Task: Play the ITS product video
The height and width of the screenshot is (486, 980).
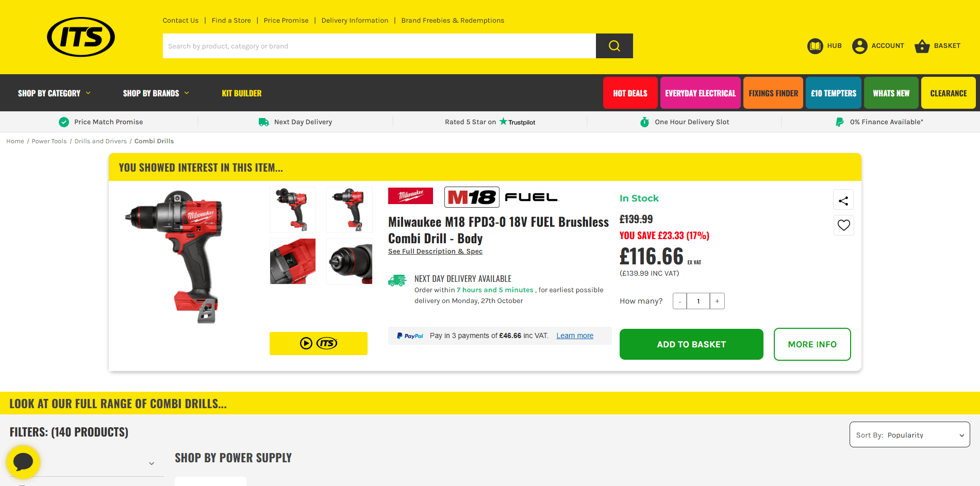Action: (x=319, y=343)
